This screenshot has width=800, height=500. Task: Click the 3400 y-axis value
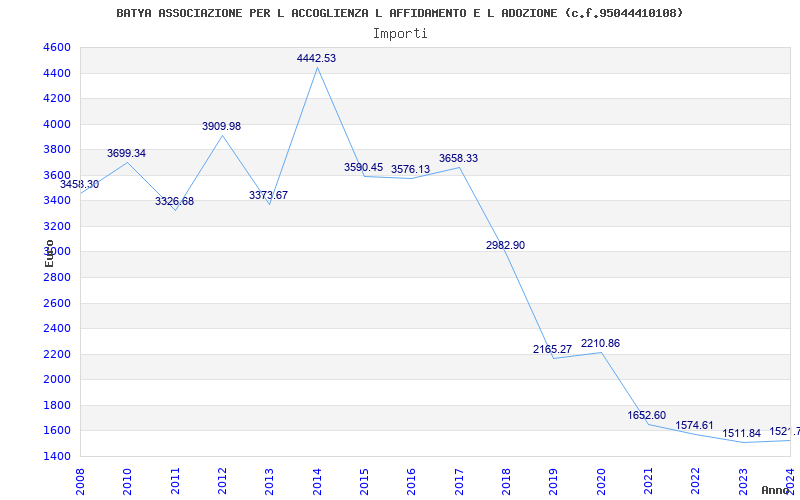57,201
